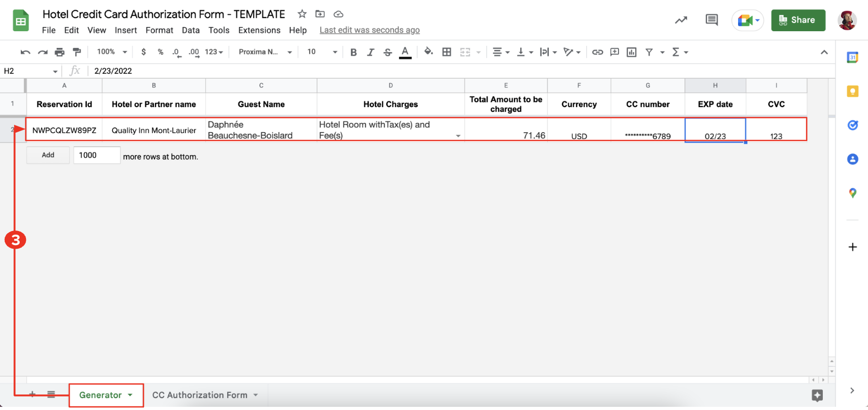Viewport: 868px width, 410px height.
Task: Click the Insert link icon
Action: (x=598, y=52)
